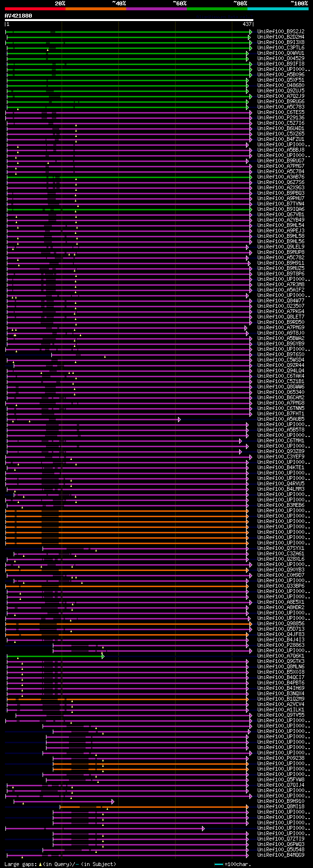Select hit label UniRef100_A9T8J0
Image resolution: width=313 pixels, height=868 pixels.
coord(281,333)
